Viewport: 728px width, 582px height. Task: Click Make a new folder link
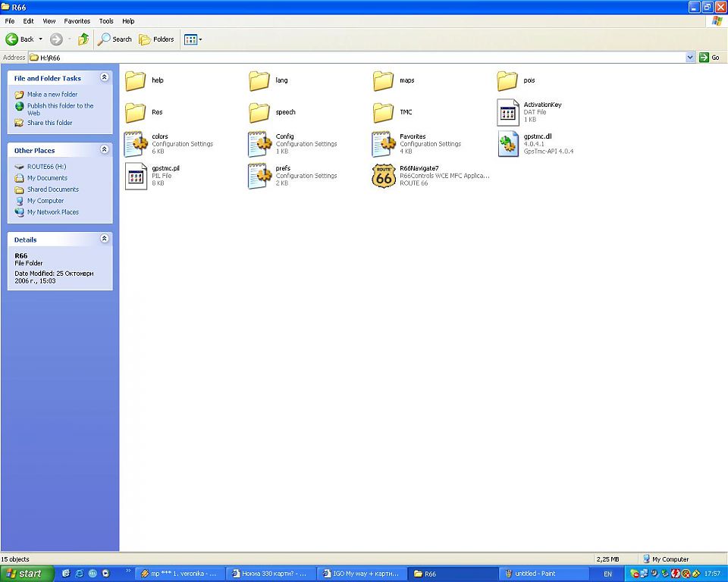(x=52, y=94)
